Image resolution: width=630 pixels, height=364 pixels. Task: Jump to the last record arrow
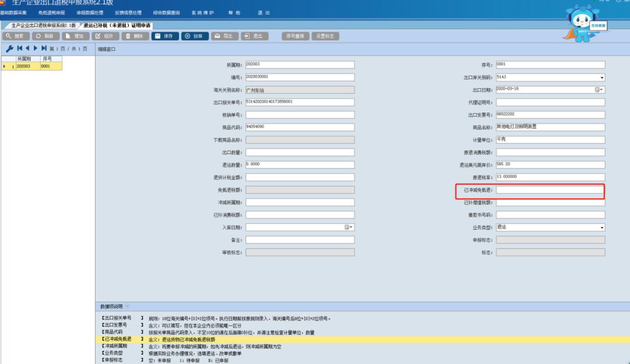(44, 48)
